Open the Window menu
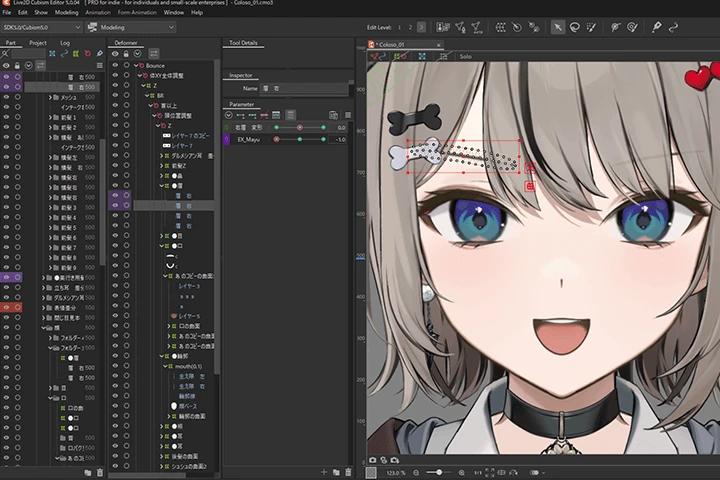The height and width of the screenshot is (480, 720). [174, 12]
